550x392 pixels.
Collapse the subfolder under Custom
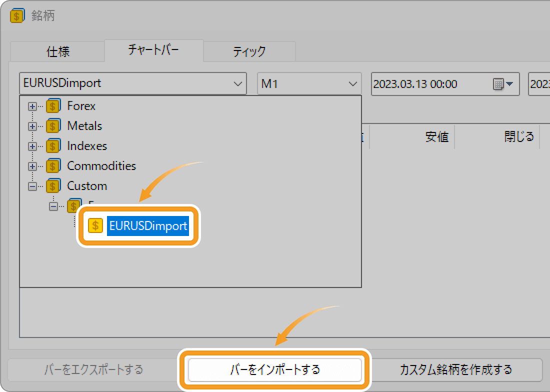(x=53, y=206)
